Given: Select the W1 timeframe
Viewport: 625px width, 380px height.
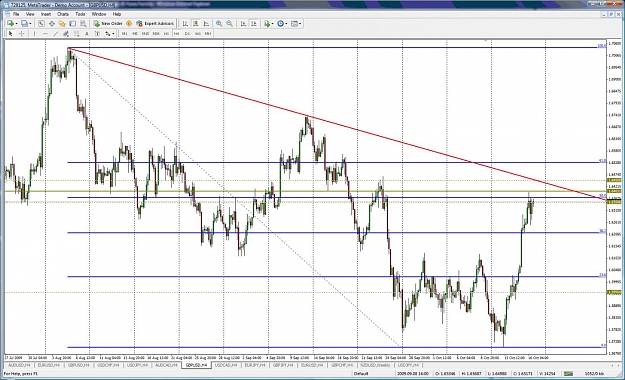Looking at the screenshot, I should coord(198,33).
